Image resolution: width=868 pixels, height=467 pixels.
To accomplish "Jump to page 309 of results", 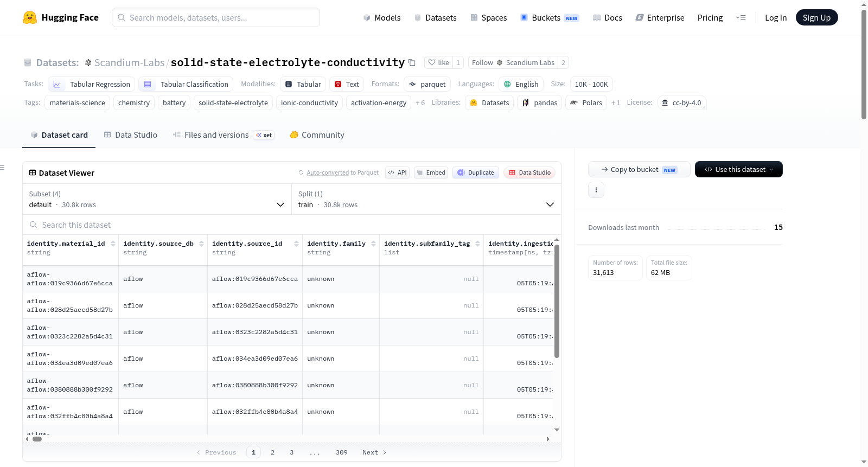I will [x=342, y=452].
